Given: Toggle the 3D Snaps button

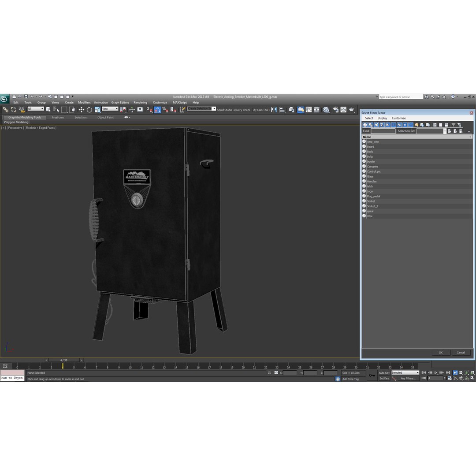Looking at the screenshot, I should point(149,110).
